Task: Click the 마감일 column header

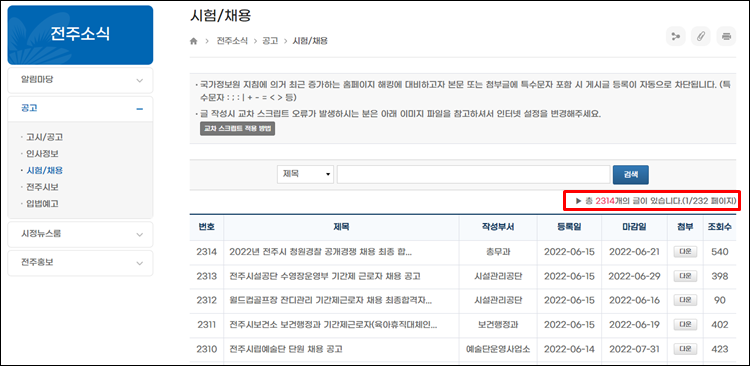Action: [634, 227]
